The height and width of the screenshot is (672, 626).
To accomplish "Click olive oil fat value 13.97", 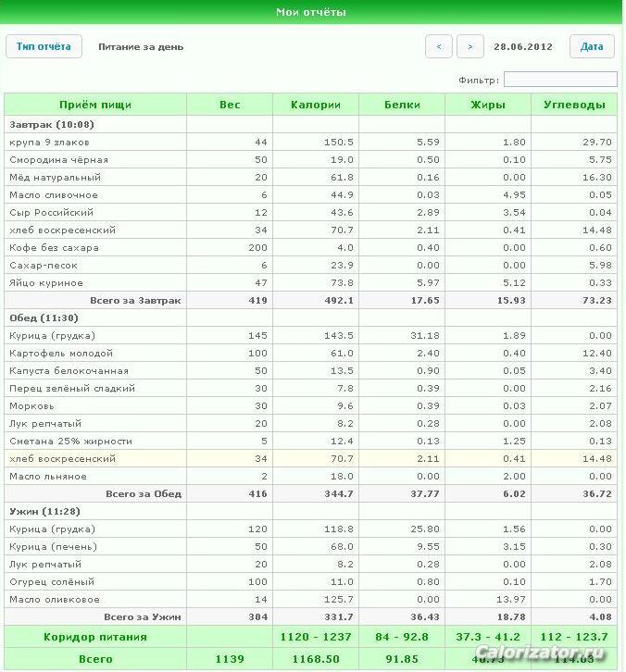I will pyautogui.click(x=511, y=599).
